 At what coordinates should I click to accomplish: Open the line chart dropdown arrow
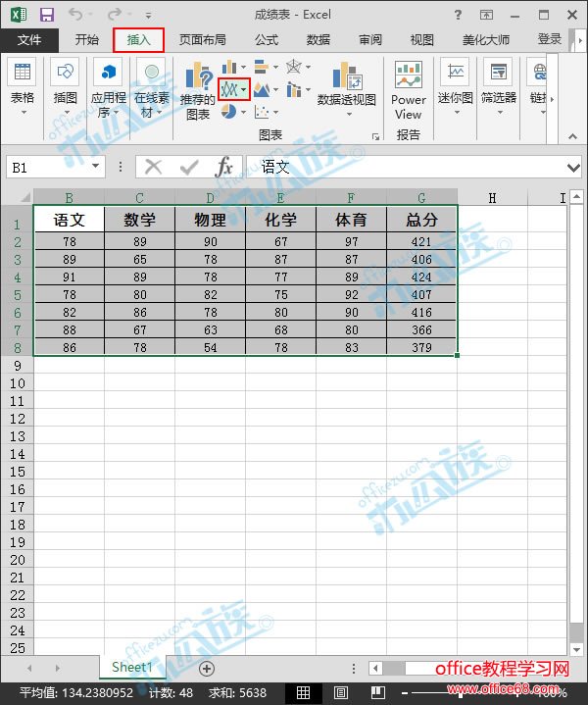[243, 89]
